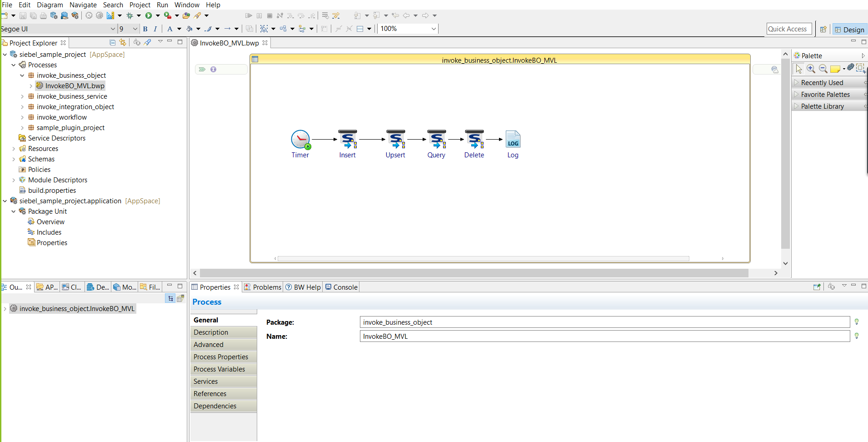Click Collapse All in Project Explorer
The image size is (868, 442).
click(112, 42)
